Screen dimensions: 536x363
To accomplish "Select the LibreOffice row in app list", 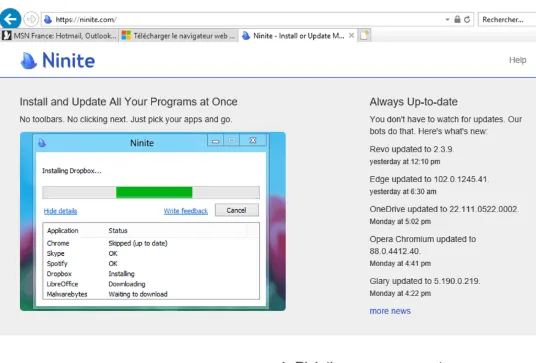I will (151, 284).
